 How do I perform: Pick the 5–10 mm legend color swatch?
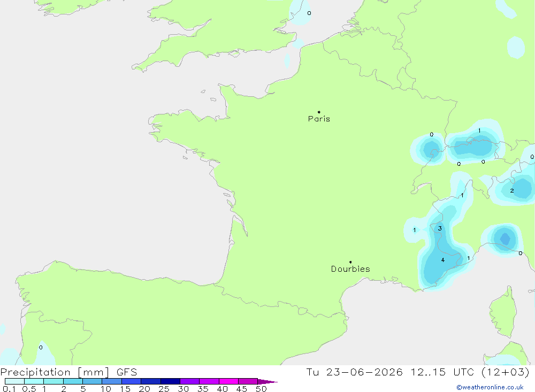(x=92, y=381)
